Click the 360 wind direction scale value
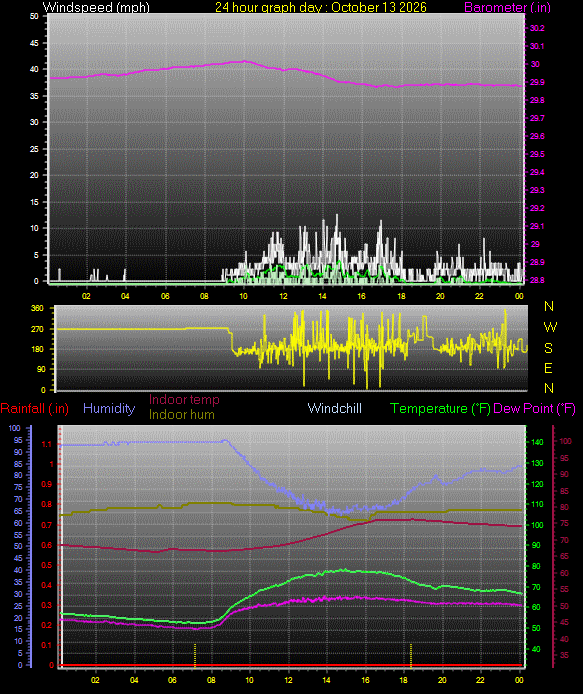The height and width of the screenshot is (694, 583). [37, 308]
